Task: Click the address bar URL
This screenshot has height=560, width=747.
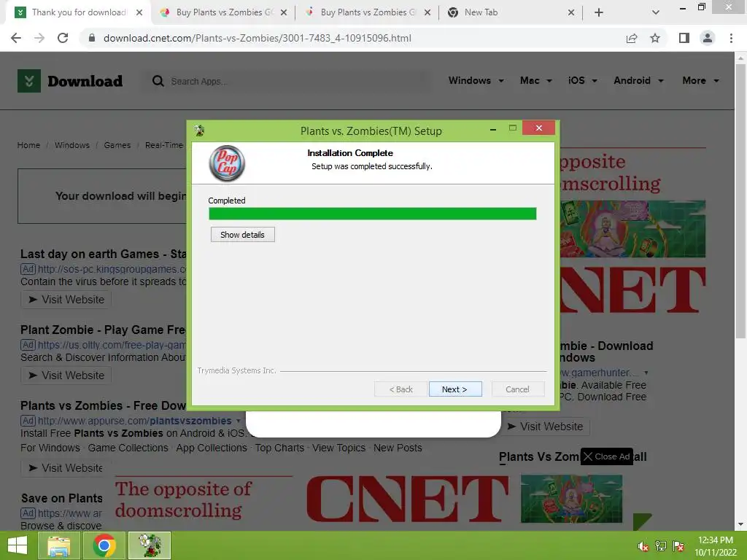Action: pyautogui.click(x=258, y=38)
